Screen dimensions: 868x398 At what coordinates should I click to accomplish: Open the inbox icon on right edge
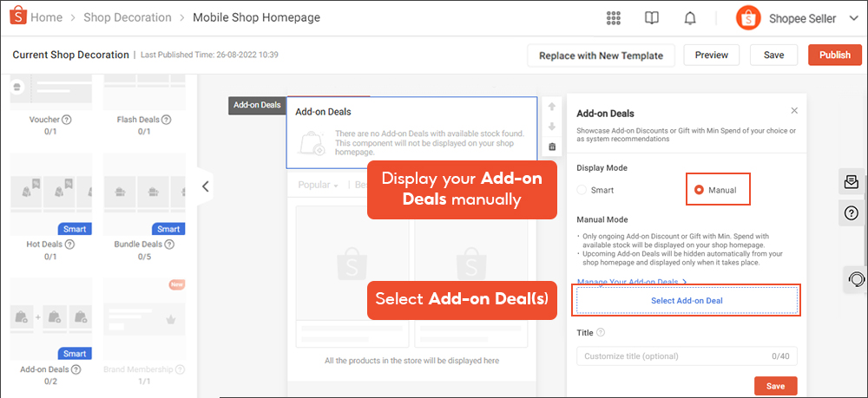(852, 181)
